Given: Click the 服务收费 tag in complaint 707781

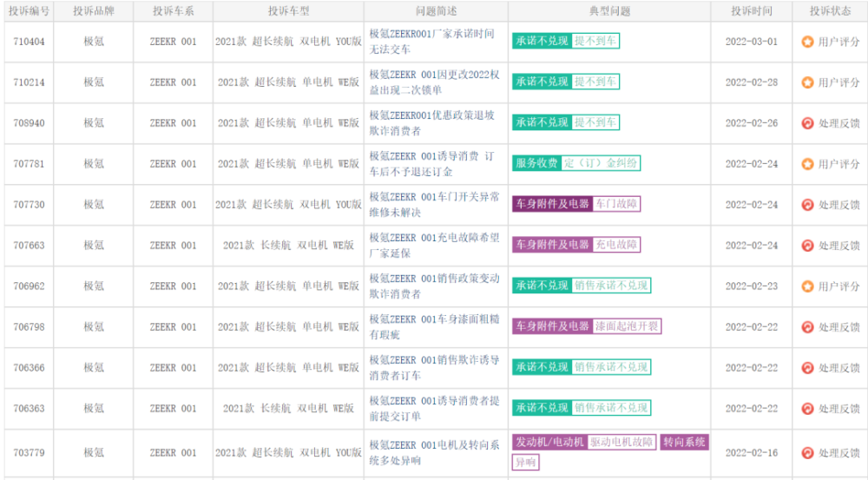Looking at the screenshot, I should 536,163.
